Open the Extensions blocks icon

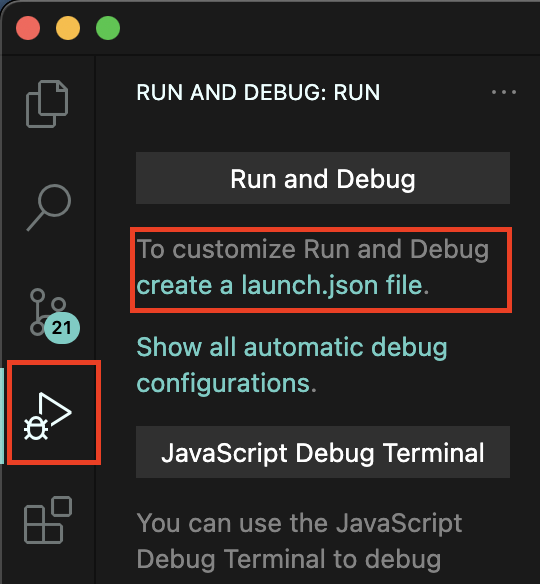pyautogui.click(x=48, y=520)
